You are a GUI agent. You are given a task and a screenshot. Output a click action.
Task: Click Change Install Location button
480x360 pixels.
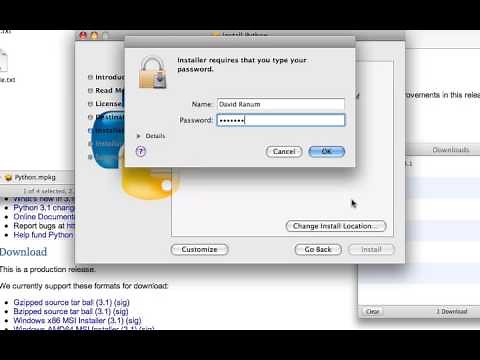[336, 226]
